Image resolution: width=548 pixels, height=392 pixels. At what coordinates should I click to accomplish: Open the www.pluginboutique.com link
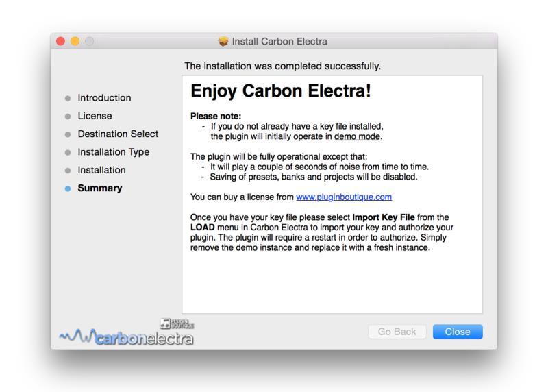344,197
